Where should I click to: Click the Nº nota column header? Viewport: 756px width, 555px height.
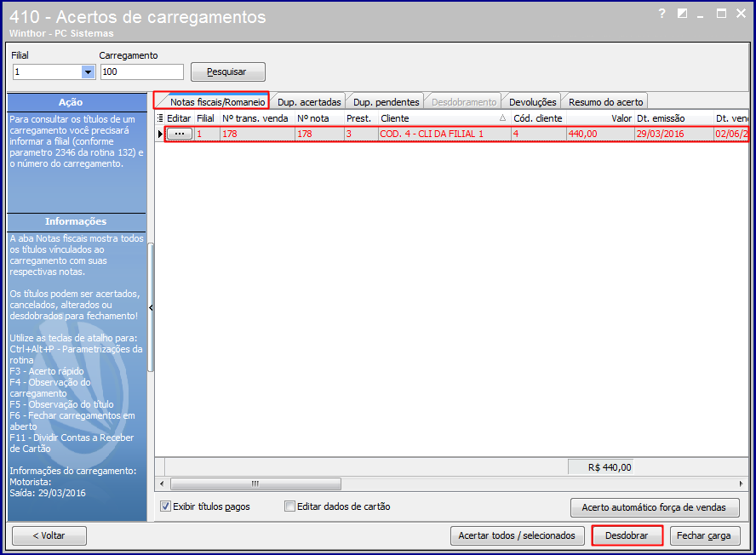(319, 118)
